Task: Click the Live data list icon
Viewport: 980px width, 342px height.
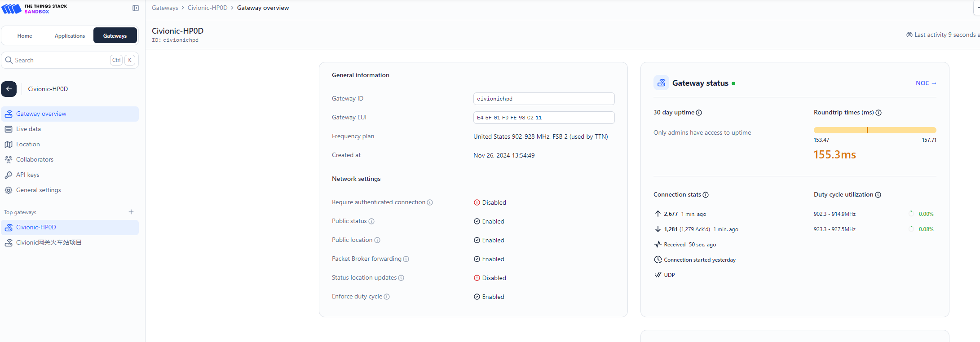Action: 9,129
